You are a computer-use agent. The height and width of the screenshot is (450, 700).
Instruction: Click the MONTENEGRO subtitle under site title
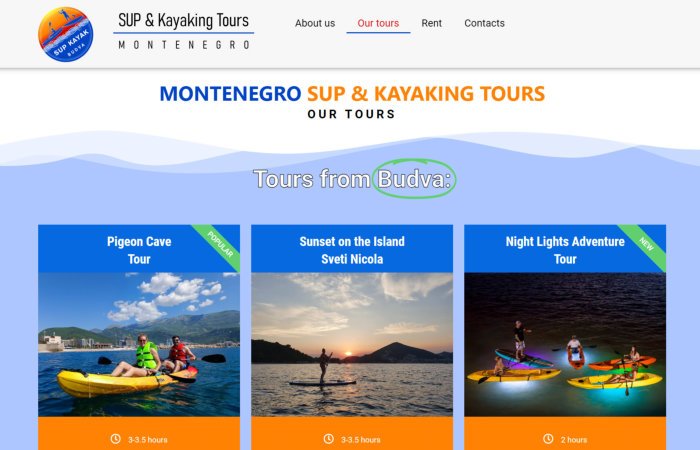pos(184,45)
